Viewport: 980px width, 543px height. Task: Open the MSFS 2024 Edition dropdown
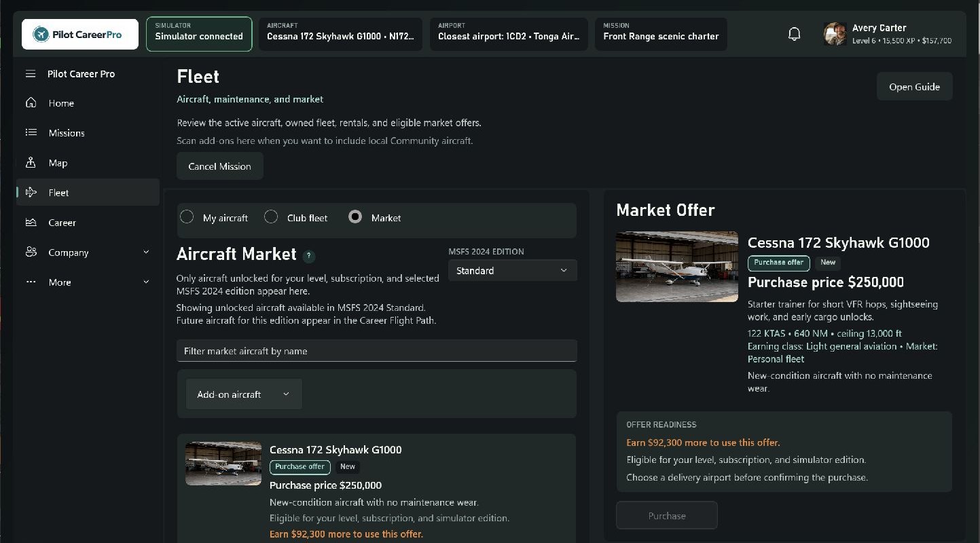[512, 270]
